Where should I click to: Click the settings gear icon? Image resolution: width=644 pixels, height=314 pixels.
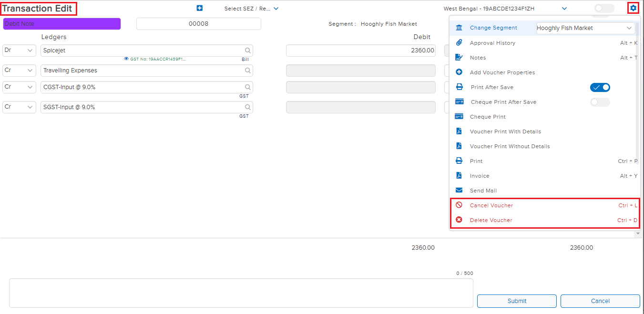(x=633, y=8)
